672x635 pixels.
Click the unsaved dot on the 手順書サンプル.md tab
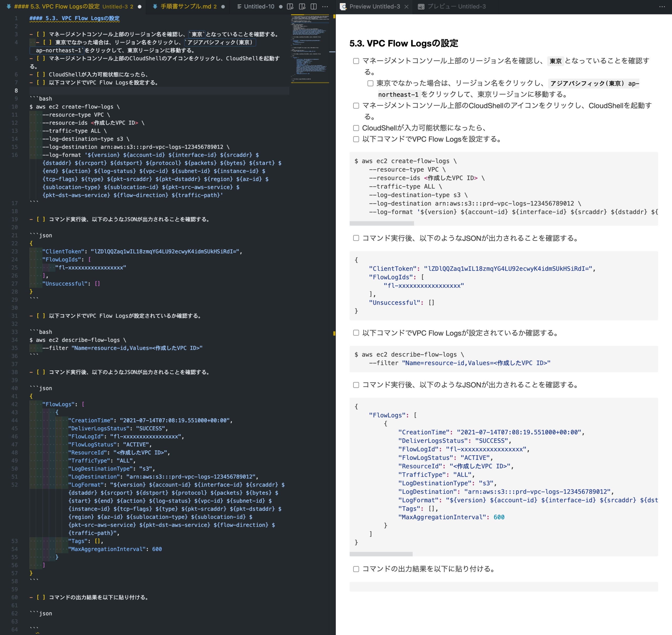tap(223, 7)
